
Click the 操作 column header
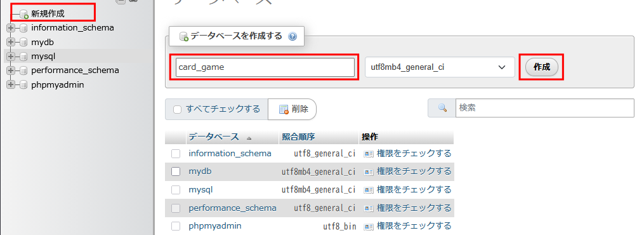(370, 137)
